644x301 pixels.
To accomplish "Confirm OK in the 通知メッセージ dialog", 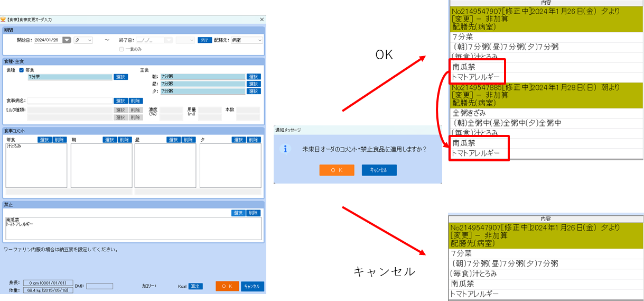I will click(x=337, y=170).
